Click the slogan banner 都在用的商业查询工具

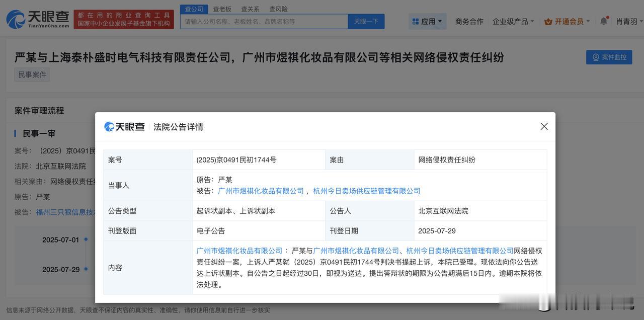coord(124,19)
